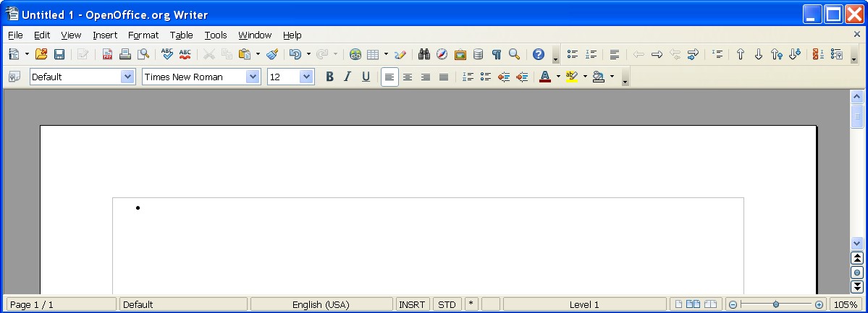Export directly as PDF

(x=107, y=54)
